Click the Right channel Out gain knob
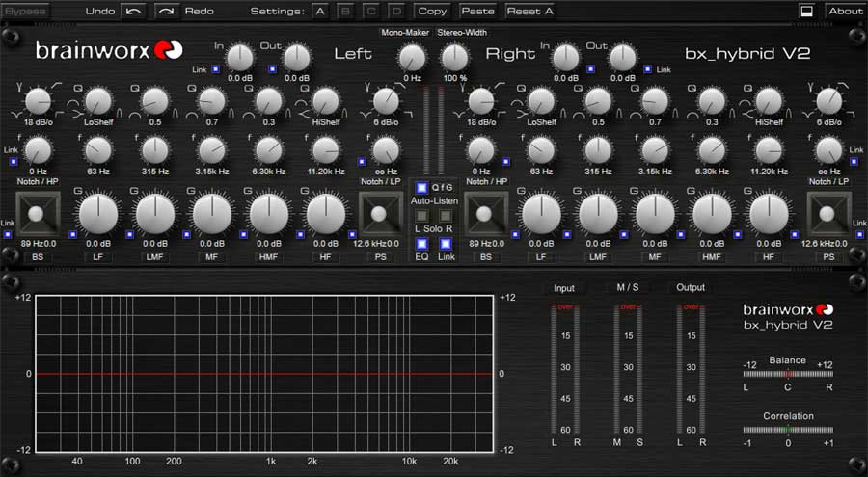This screenshot has height=477, width=868. click(623, 58)
